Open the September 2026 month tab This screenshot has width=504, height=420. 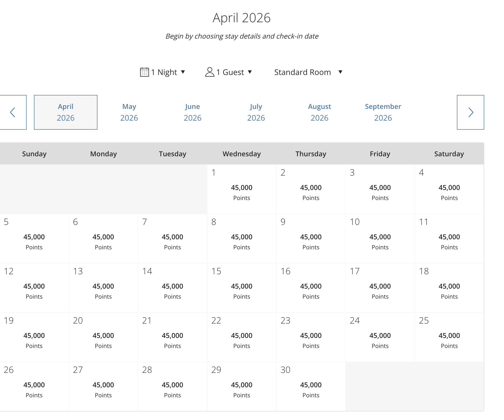pyautogui.click(x=383, y=112)
